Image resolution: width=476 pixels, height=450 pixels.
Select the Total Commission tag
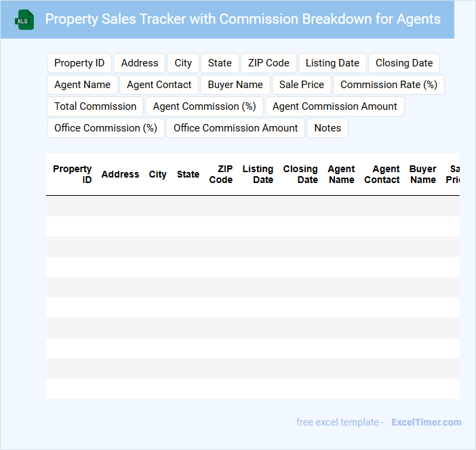[x=95, y=106]
